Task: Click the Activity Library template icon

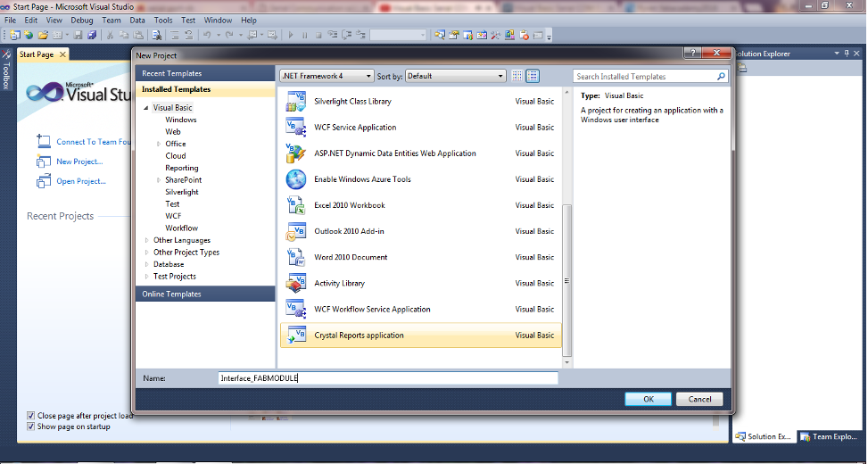Action: pos(295,284)
